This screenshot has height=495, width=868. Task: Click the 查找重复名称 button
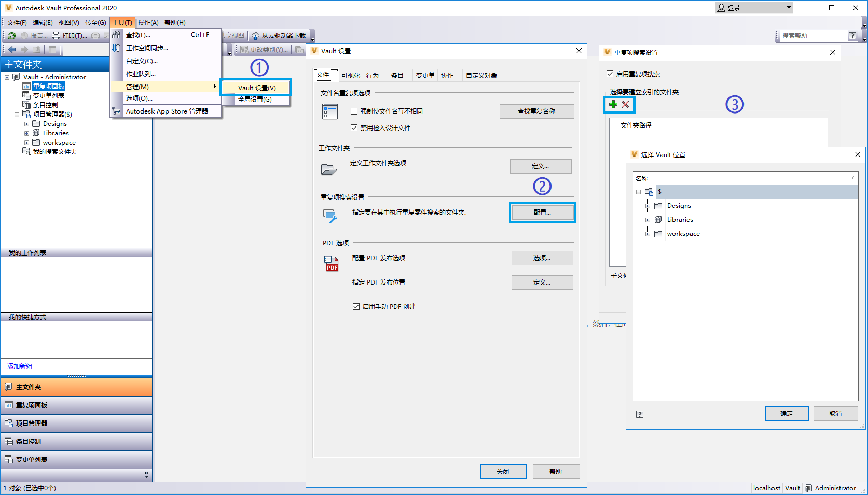pyautogui.click(x=536, y=111)
